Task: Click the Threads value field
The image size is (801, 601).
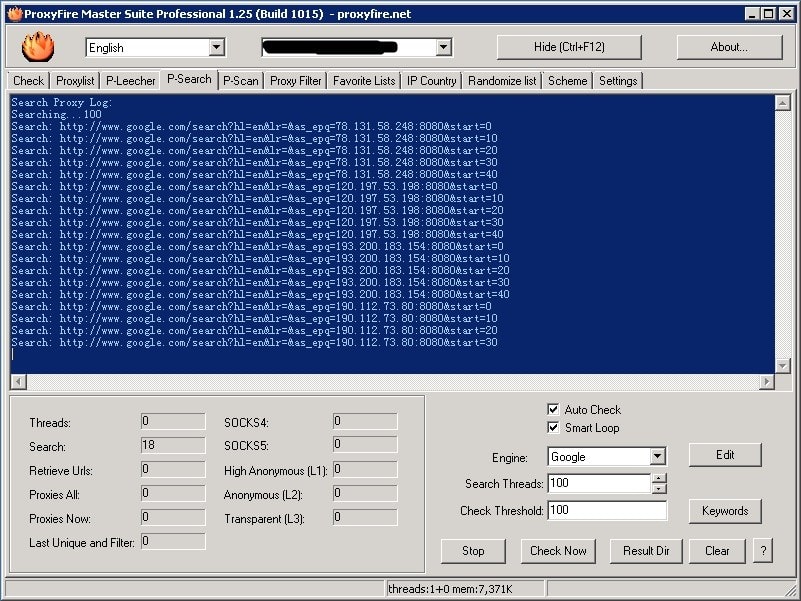Action: [173, 422]
